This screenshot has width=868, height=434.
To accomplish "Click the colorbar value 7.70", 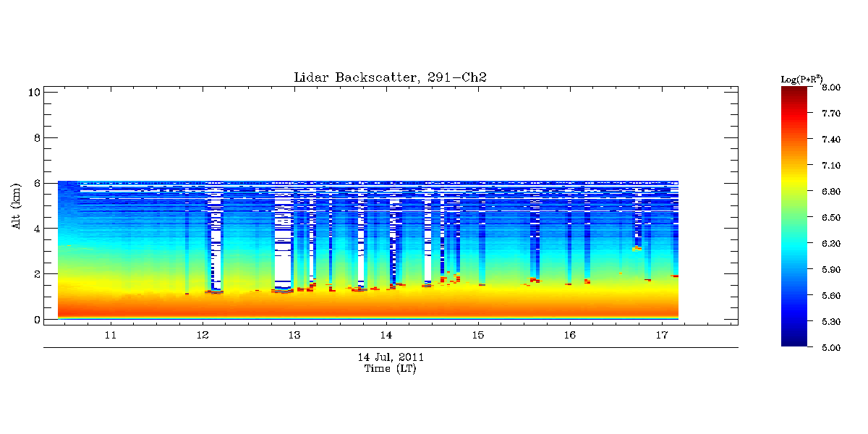I will [x=832, y=114].
